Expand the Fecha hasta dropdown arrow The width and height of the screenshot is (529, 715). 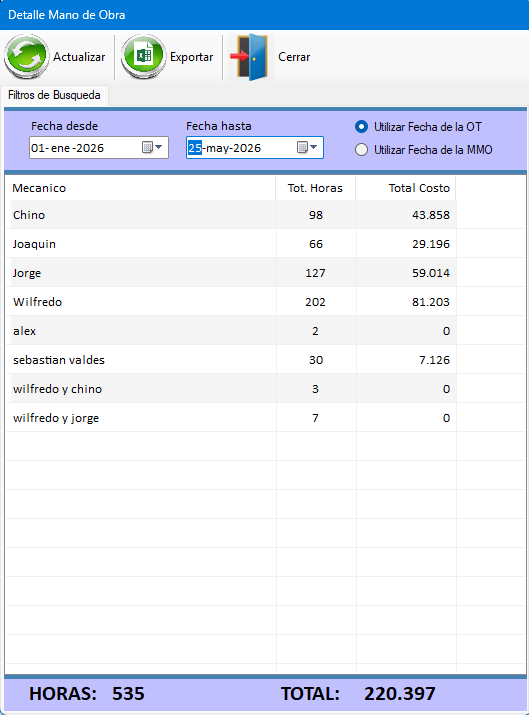314,147
